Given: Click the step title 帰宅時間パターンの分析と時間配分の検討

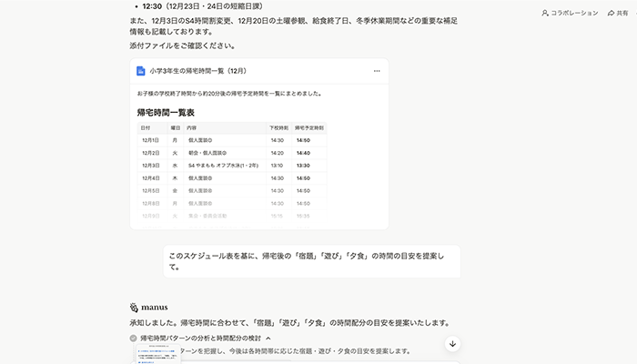Looking at the screenshot, I should coord(201,338).
